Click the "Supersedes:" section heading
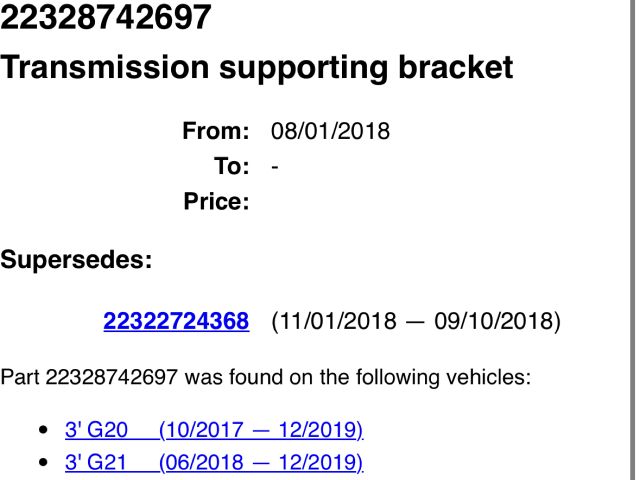Image resolution: width=640 pixels, height=480 pixels. 76,261
